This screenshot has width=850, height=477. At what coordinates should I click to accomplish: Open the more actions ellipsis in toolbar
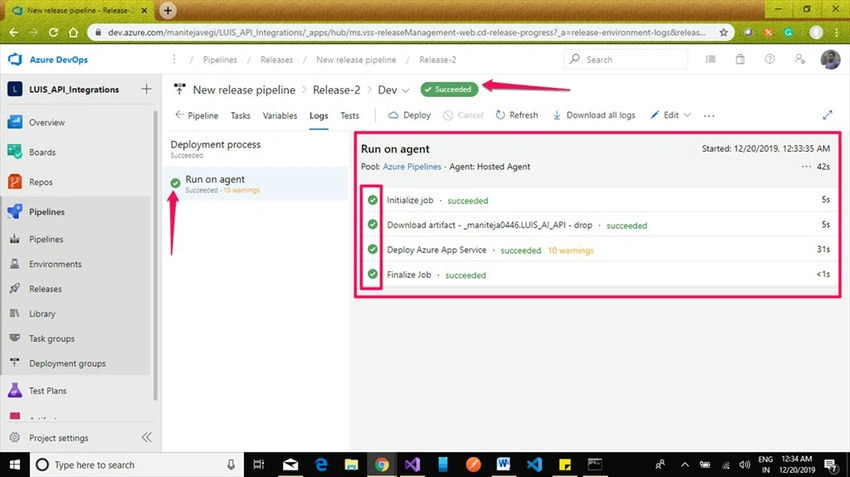coord(709,115)
